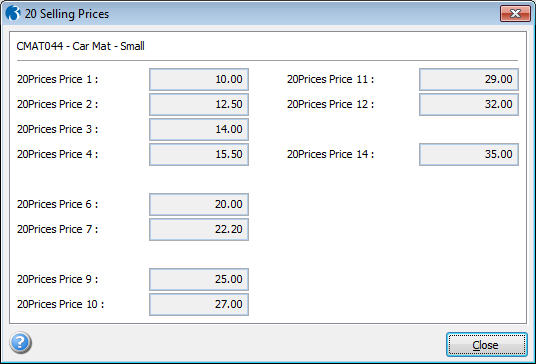Select the Price 6 field showing 20.00
536x364 pixels.
click(199, 204)
